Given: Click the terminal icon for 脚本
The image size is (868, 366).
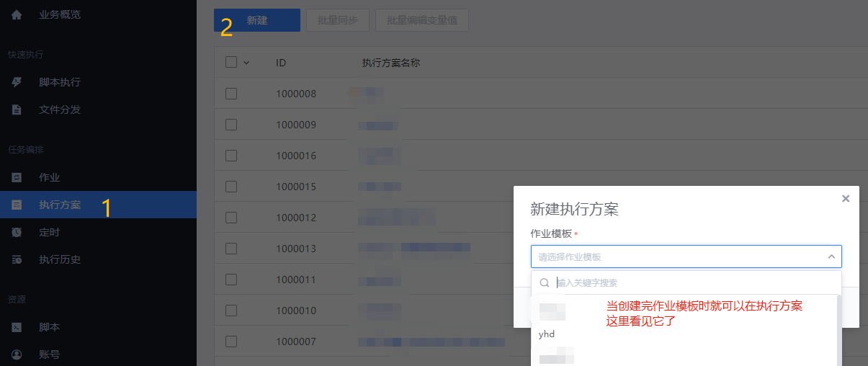Looking at the screenshot, I should [17, 327].
